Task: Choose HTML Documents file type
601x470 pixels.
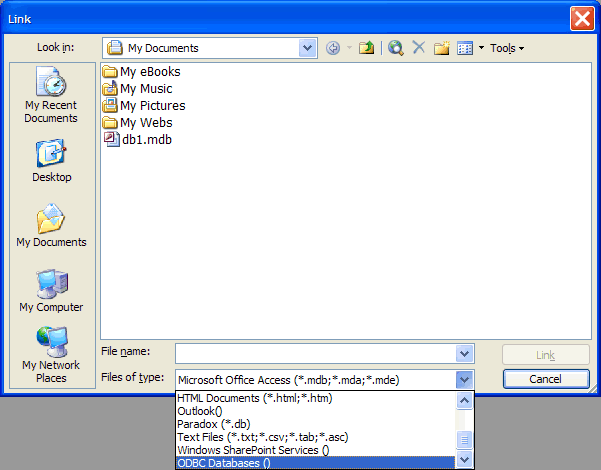Action: point(315,398)
